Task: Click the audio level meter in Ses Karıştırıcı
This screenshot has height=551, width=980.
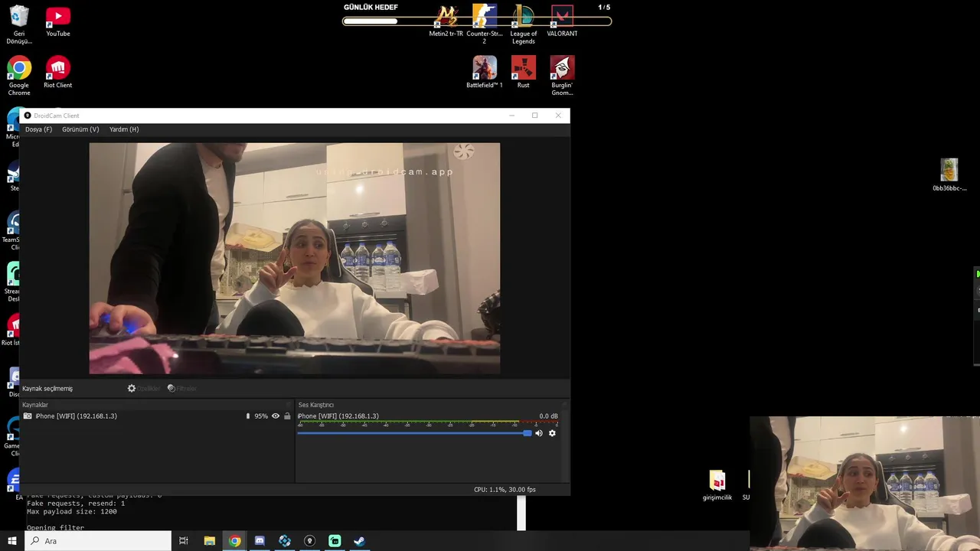Action: pos(428,423)
